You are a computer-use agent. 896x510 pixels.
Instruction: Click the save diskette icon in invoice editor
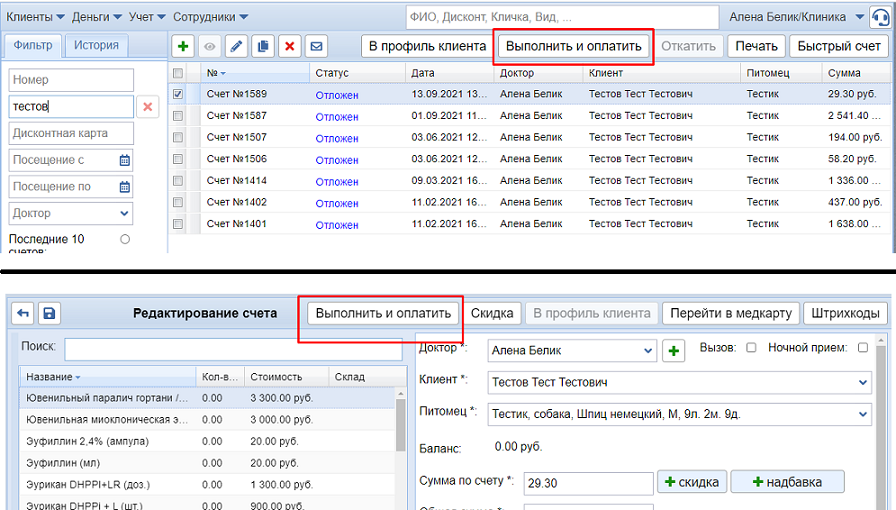(49, 313)
